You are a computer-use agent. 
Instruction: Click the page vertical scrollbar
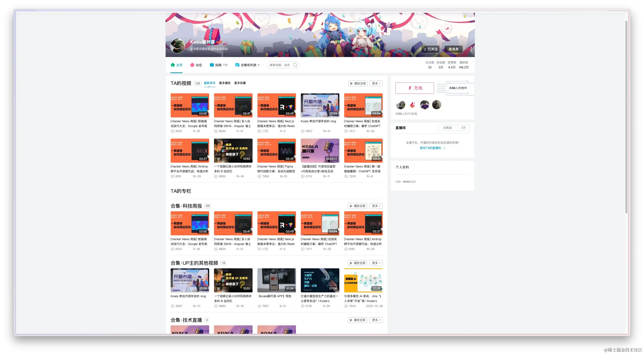pos(626,117)
